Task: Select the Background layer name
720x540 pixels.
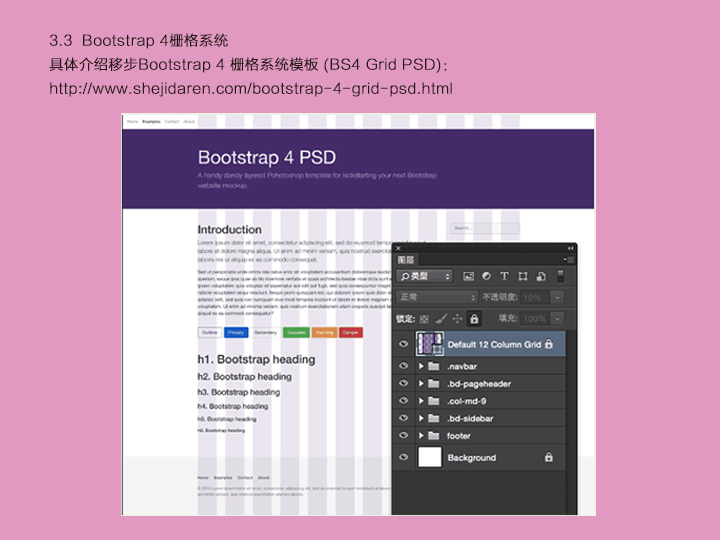Action: (472, 458)
